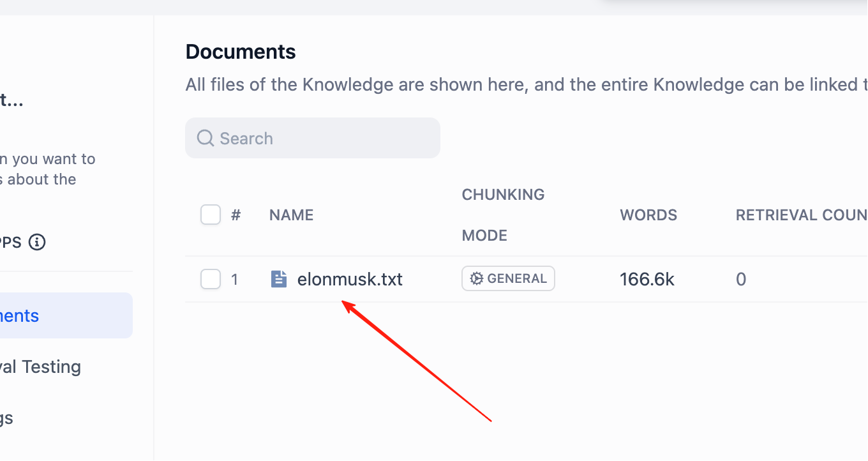Click the file icon beside elonmusk.txt
This screenshot has width=868, height=461.
click(279, 279)
